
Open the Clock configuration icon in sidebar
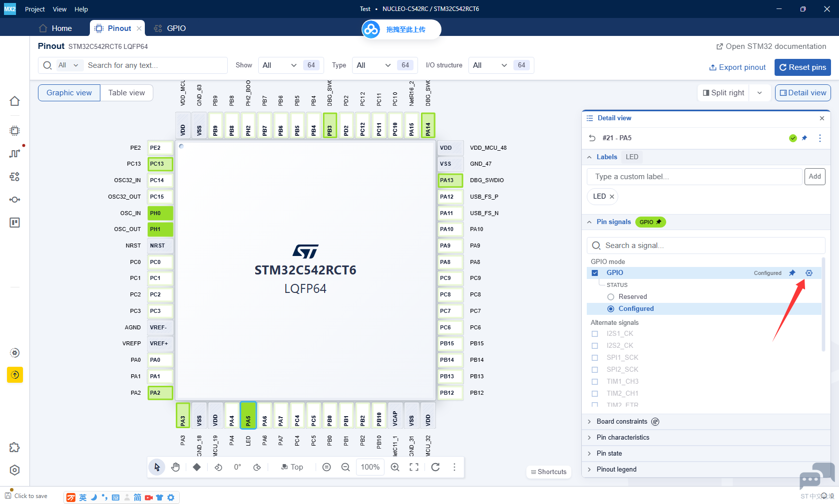tap(15, 154)
